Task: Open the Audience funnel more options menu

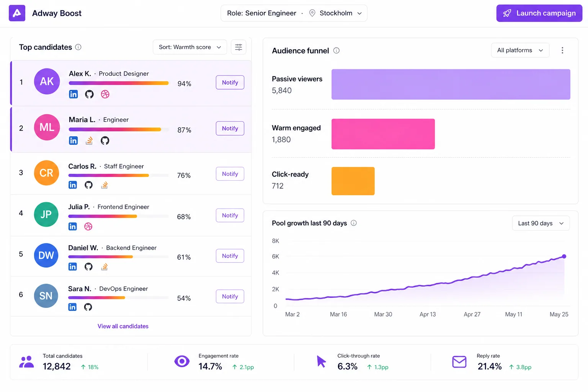Action: [562, 50]
